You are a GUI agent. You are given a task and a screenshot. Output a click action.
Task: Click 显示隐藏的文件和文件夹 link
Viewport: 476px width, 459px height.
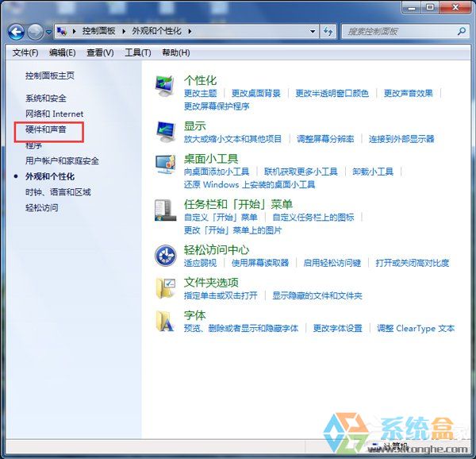[317, 295]
